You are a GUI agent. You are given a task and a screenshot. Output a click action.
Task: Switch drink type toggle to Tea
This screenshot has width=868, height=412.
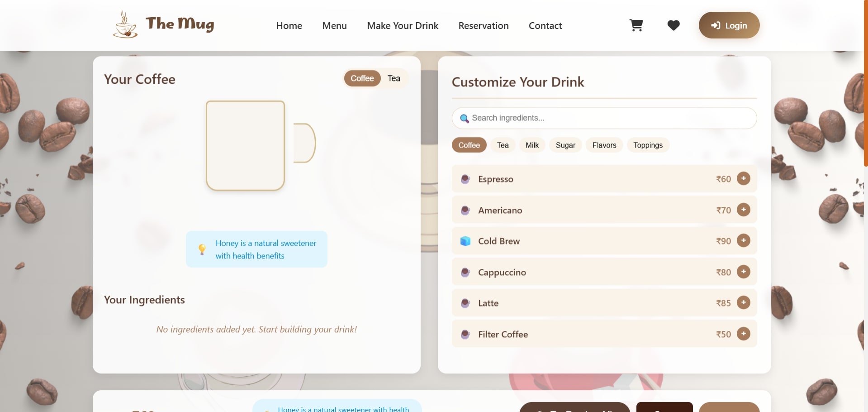pyautogui.click(x=394, y=78)
